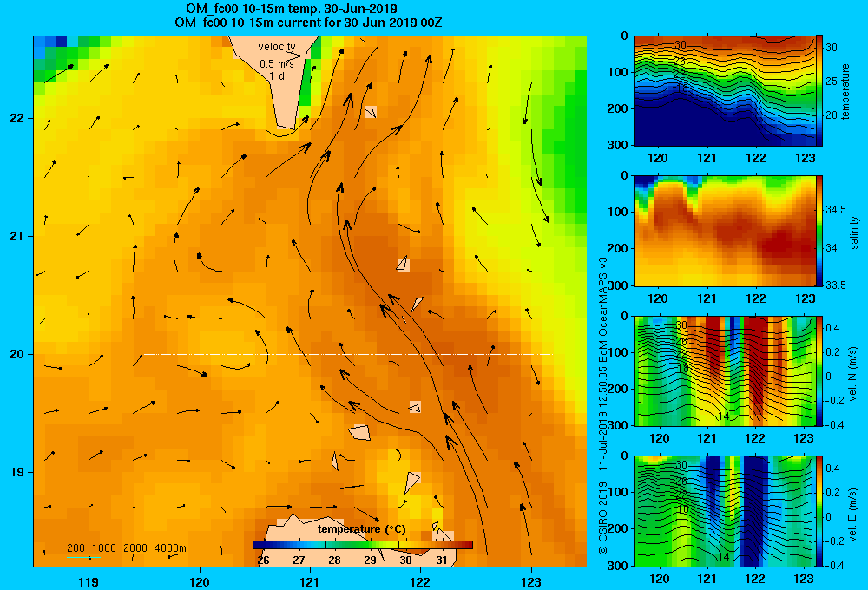Click the vertical salinity colorbar
This screenshot has width=868, height=590.
(x=819, y=231)
